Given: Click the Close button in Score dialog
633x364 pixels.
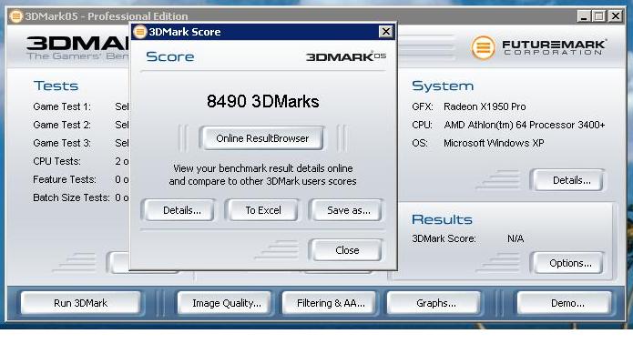Looking at the screenshot, I should [346, 250].
